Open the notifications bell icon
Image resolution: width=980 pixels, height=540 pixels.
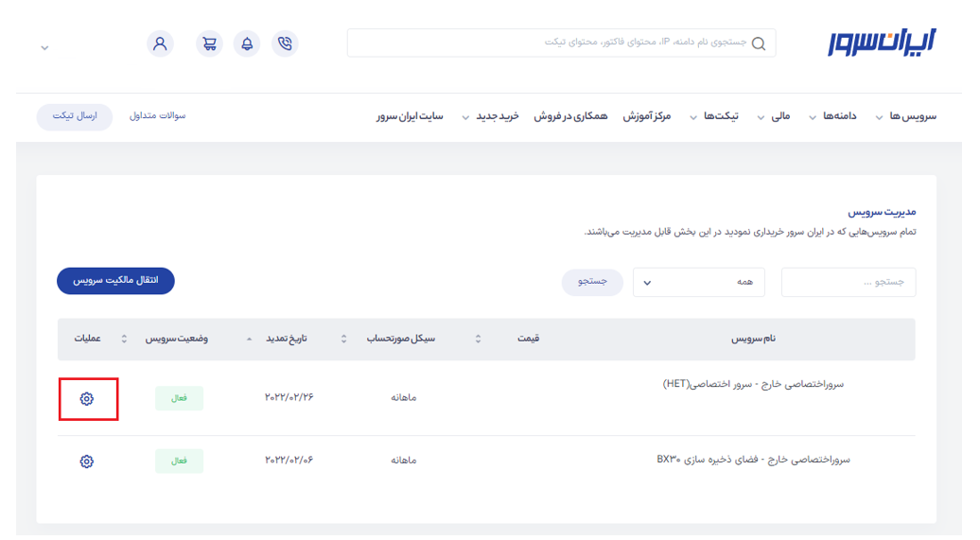(x=247, y=44)
